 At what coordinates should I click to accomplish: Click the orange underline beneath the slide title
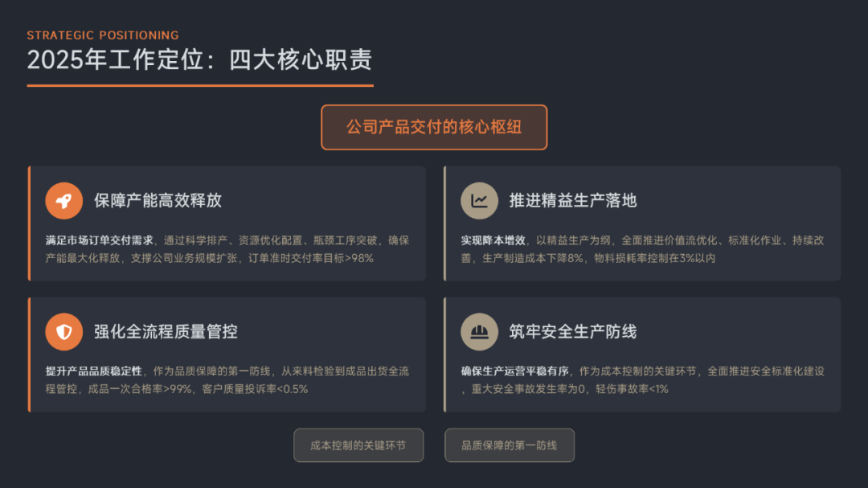tap(199, 85)
